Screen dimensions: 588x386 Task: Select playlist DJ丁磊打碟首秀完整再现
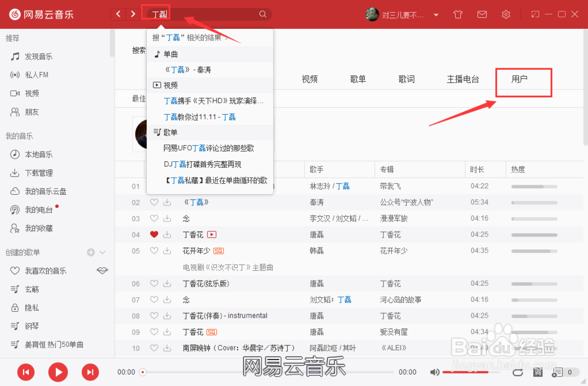(210, 164)
